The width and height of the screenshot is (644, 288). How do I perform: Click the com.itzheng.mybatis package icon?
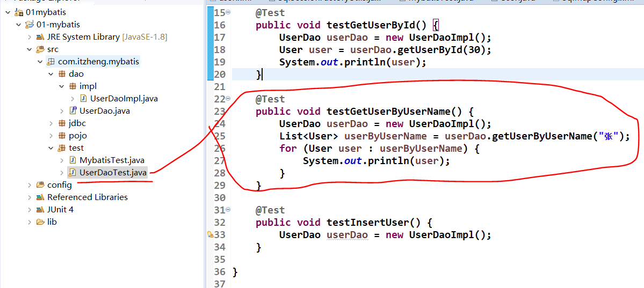(x=51, y=62)
